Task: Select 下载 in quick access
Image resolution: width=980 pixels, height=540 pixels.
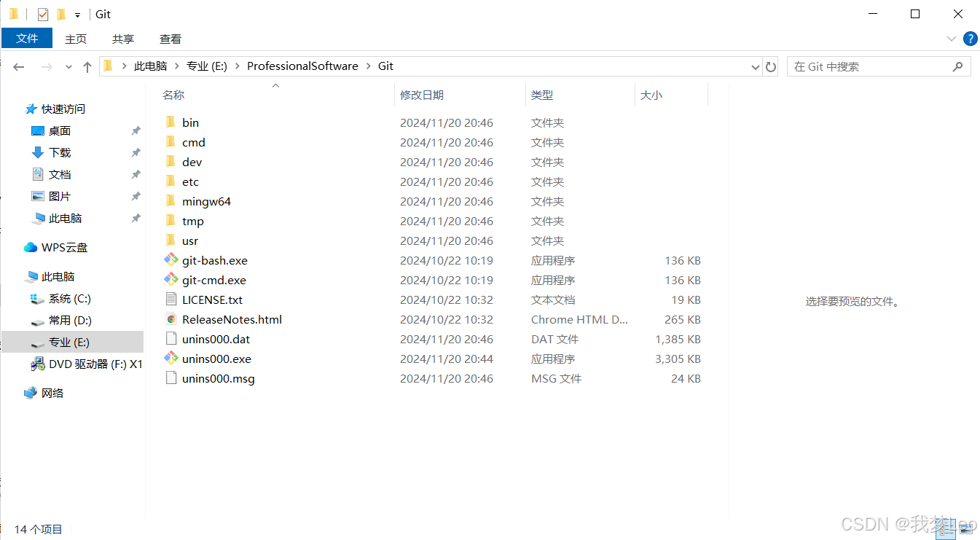Action: click(x=60, y=152)
